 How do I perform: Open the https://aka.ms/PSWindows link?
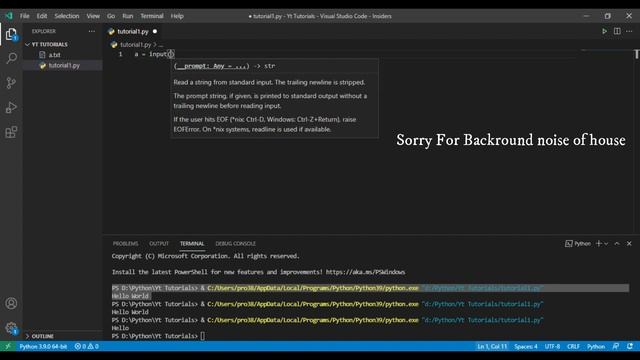365,272
